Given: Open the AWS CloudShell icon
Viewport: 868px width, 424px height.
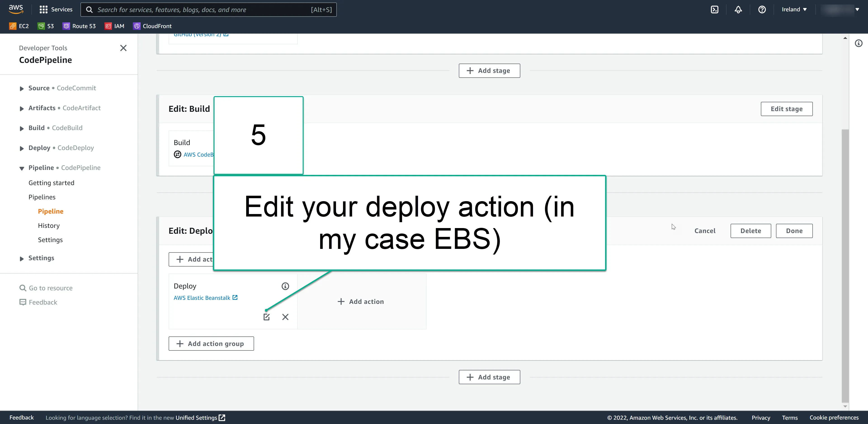Looking at the screenshot, I should 714,10.
